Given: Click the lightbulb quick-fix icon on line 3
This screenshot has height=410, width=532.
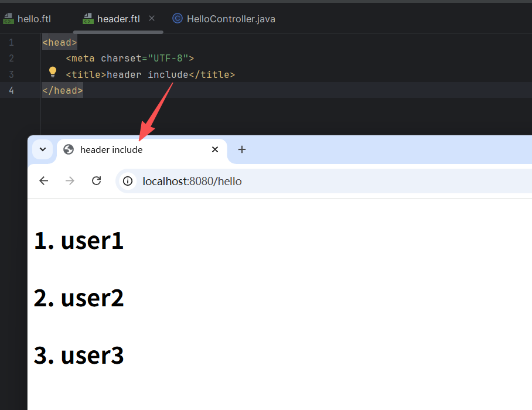Looking at the screenshot, I should coord(53,72).
